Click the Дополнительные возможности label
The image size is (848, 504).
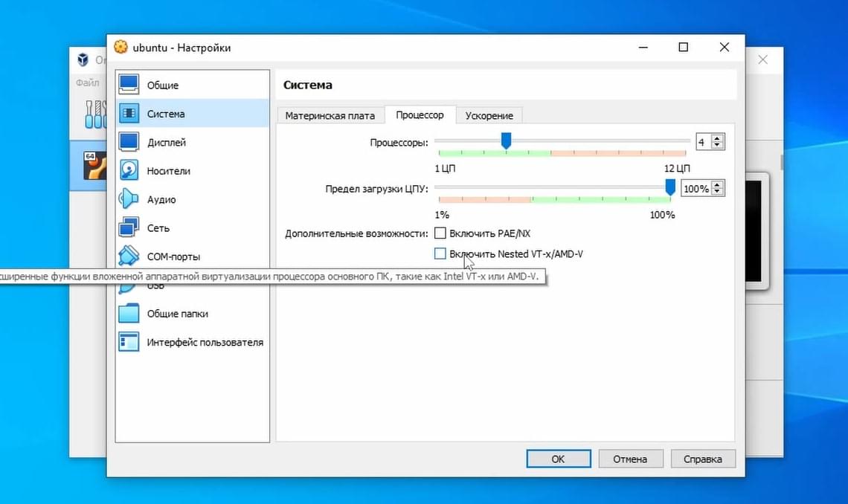(356, 233)
